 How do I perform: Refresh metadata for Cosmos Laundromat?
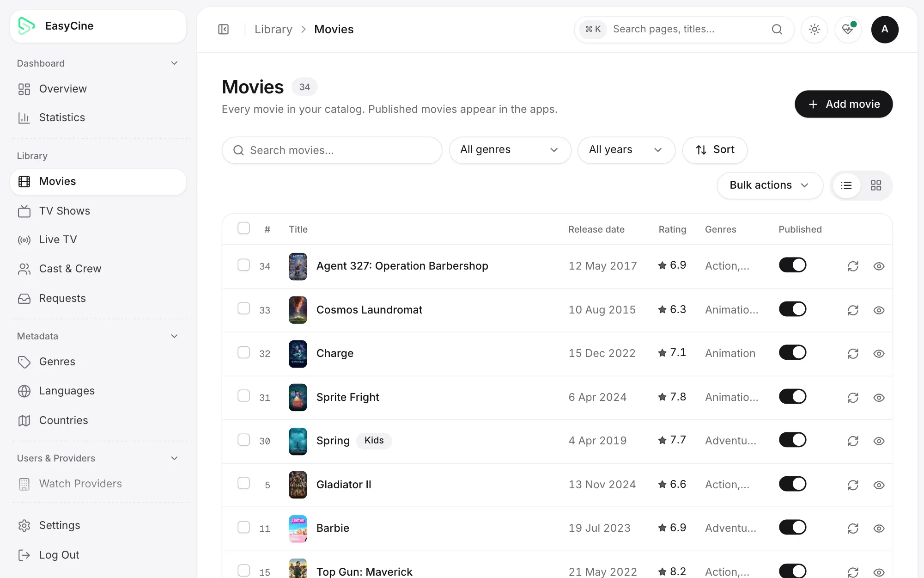(853, 310)
